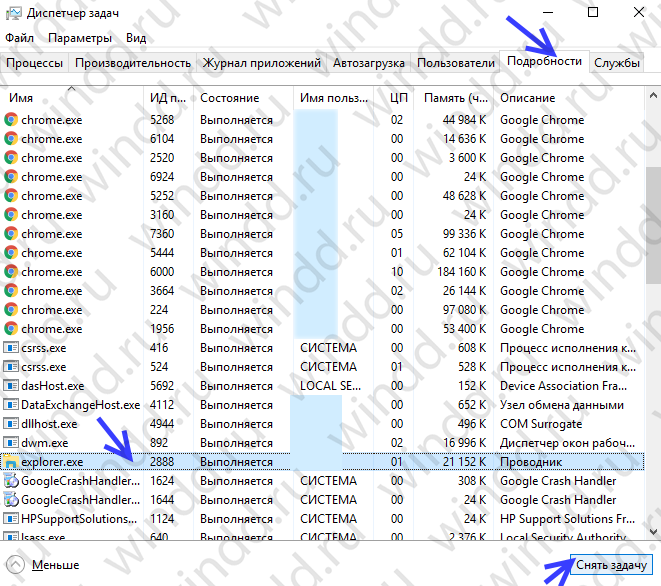Click Chrome icon for PID 224 row
Screen dimensions: 661x586
(x=11, y=309)
